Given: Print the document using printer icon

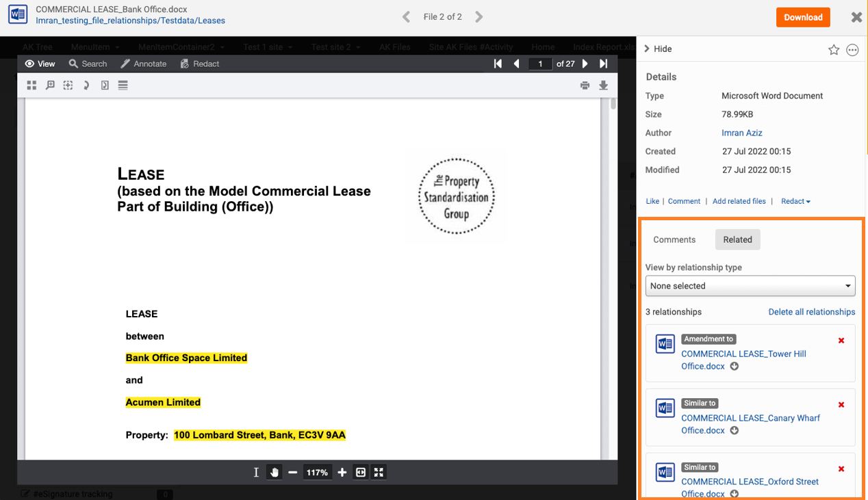Looking at the screenshot, I should click(585, 85).
